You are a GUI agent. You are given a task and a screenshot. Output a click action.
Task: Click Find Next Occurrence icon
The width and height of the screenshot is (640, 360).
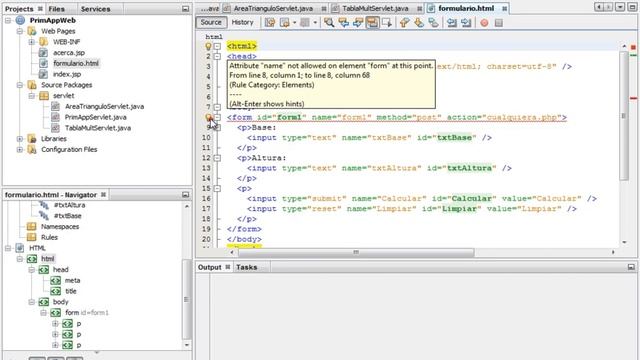358,22
